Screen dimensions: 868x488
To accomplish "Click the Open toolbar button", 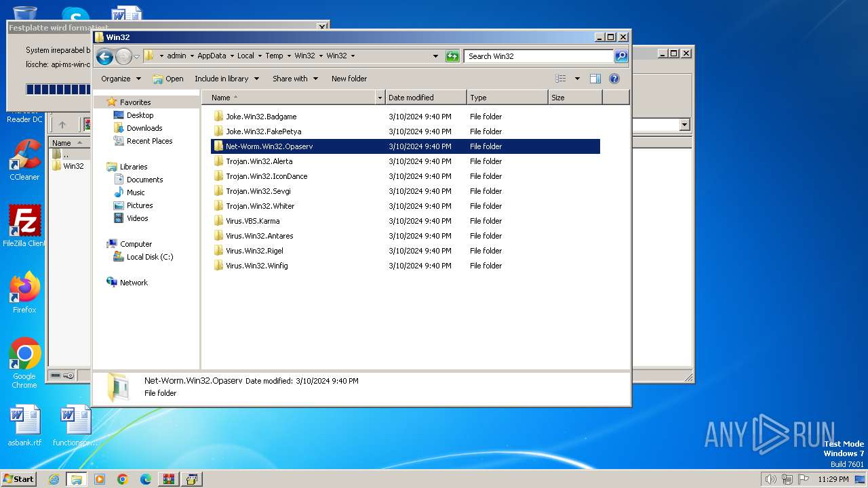I will pyautogui.click(x=168, y=79).
